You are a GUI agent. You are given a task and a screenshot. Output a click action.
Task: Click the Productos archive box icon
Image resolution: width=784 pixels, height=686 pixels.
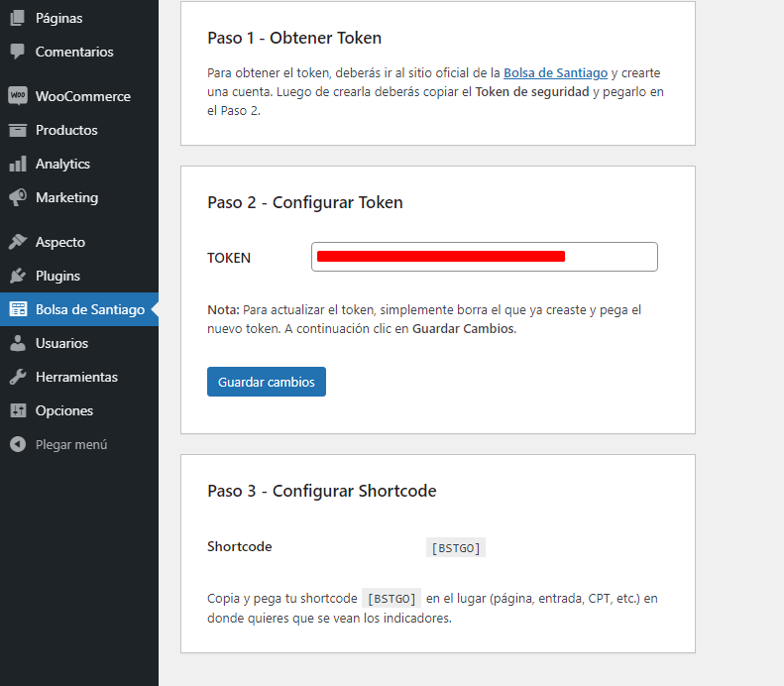18,130
